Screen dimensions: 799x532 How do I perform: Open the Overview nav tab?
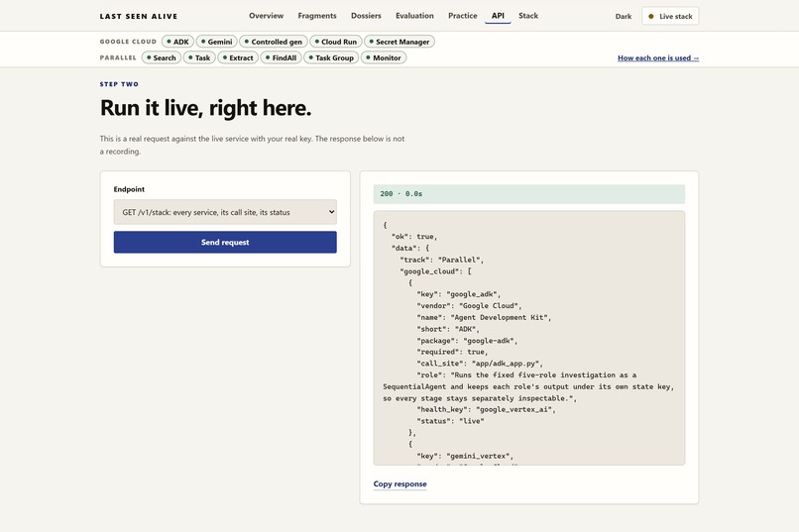266,16
